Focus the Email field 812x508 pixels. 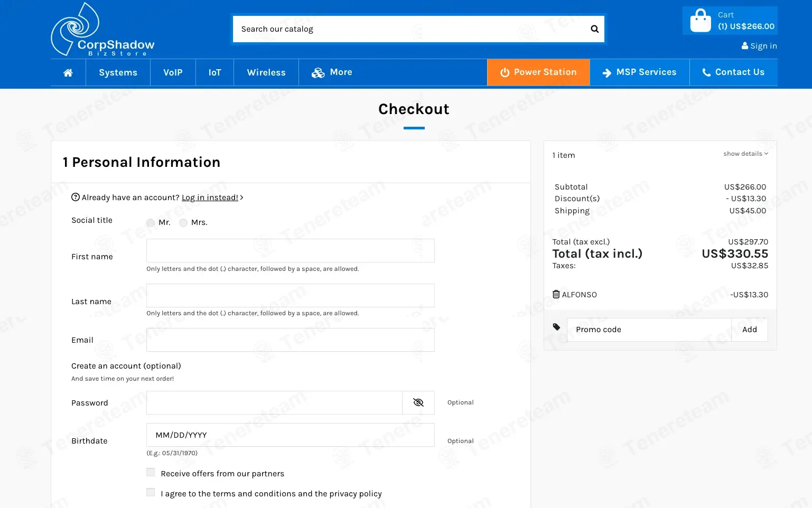coord(291,340)
